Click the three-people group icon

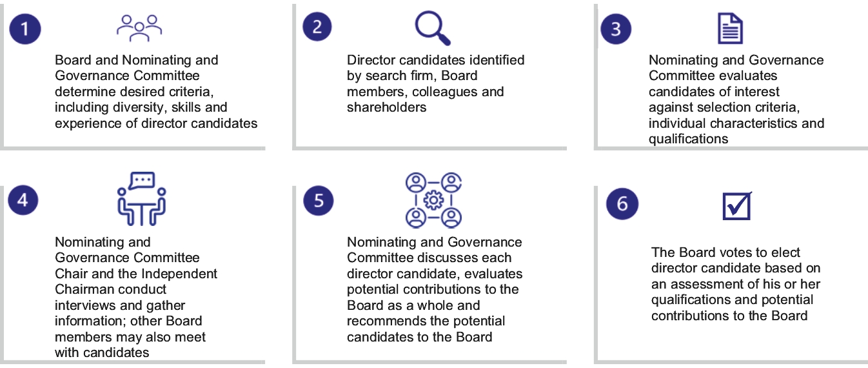click(139, 26)
